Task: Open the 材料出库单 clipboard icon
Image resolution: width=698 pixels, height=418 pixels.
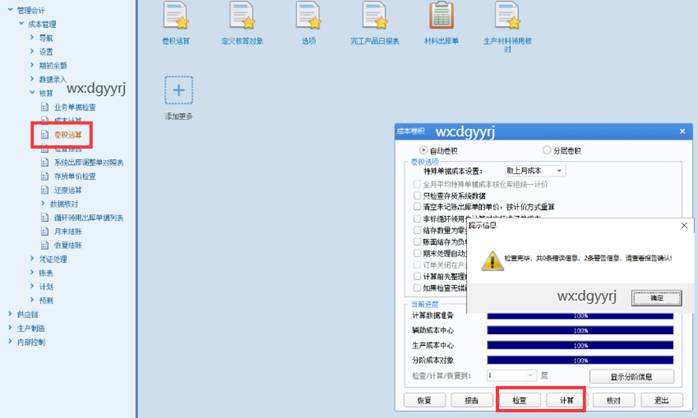Action: [x=441, y=17]
